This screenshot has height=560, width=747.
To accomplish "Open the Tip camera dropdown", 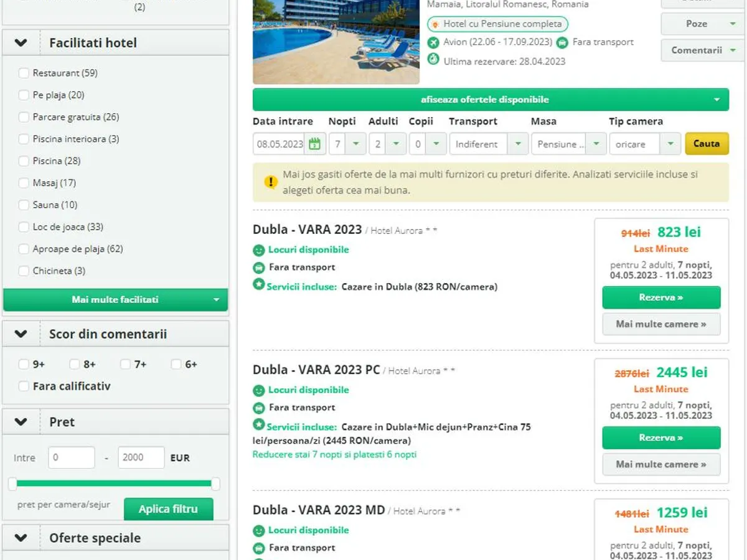I will coord(644,144).
